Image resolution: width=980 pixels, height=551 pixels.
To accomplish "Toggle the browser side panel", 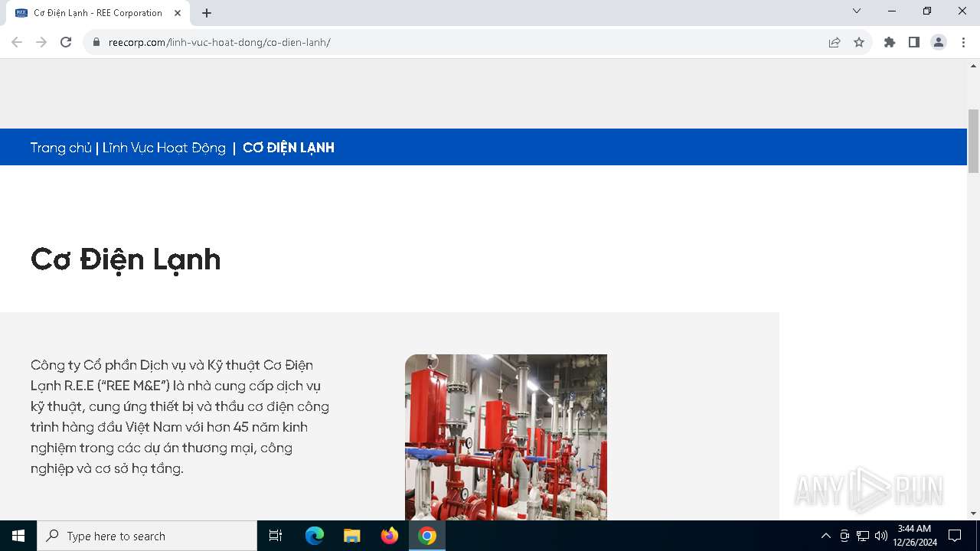I will [x=914, y=42].
